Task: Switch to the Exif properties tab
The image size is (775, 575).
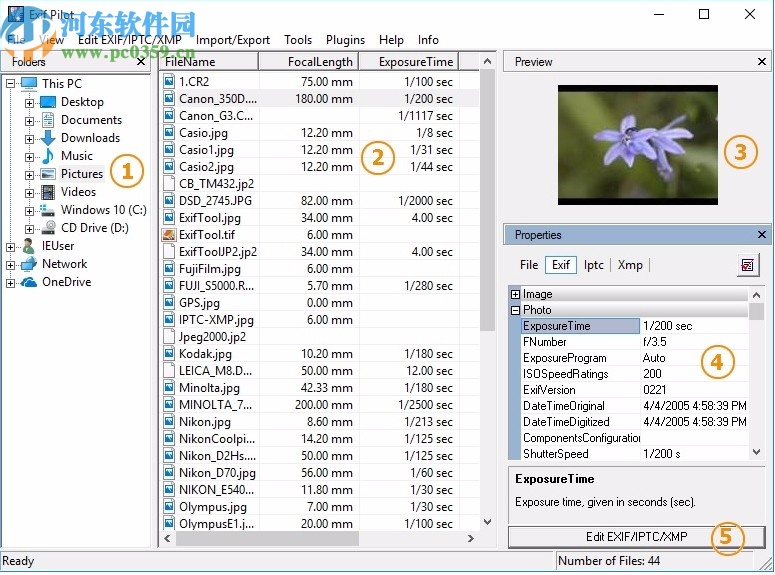Action: [x=561, y=265]
